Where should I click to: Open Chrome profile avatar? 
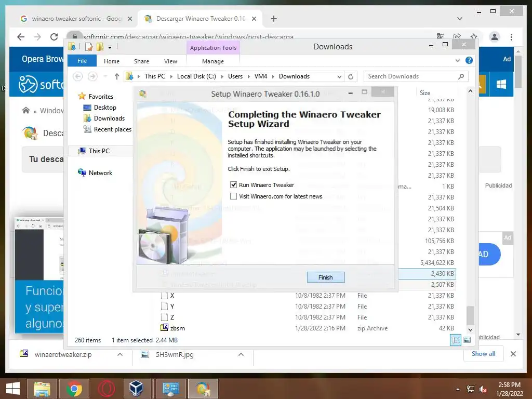[495, 37]
